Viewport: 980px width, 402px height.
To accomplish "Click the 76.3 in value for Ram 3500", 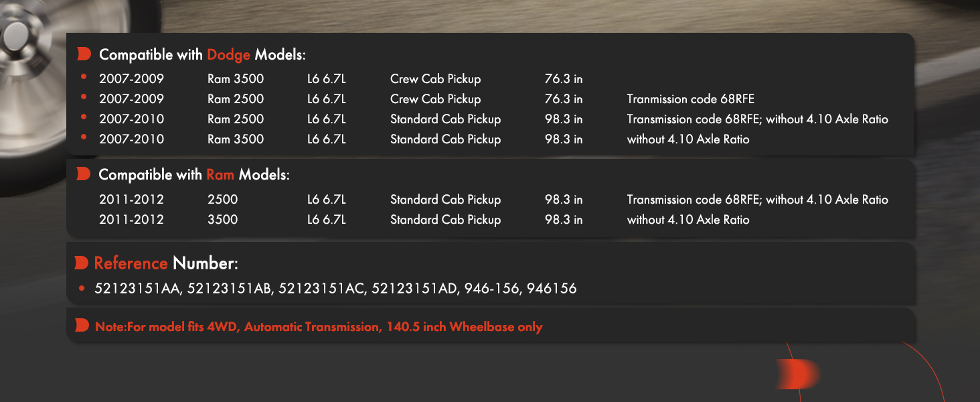I will [564, 79].
